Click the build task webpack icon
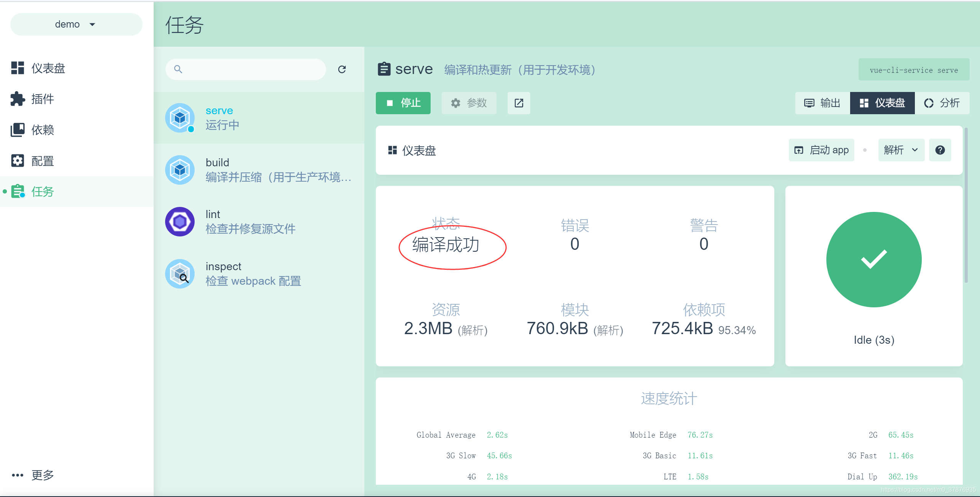The image size is (980, 497). (180, 170)
